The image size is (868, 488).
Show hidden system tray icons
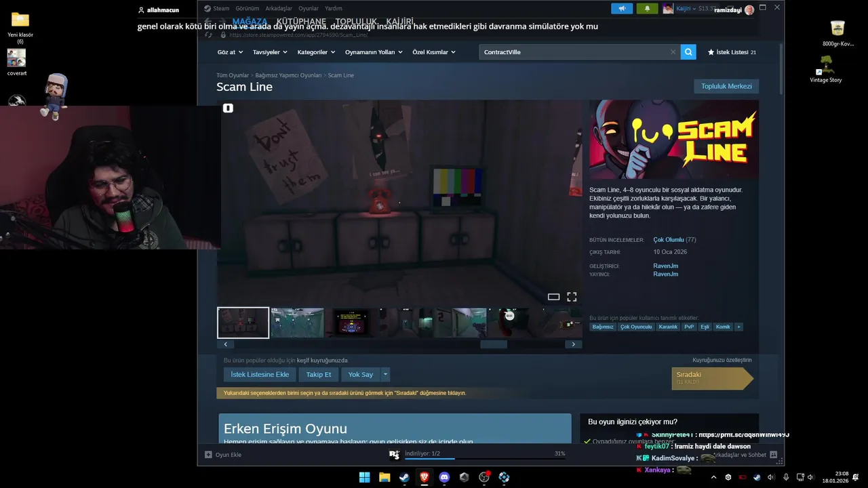[715, 477]
